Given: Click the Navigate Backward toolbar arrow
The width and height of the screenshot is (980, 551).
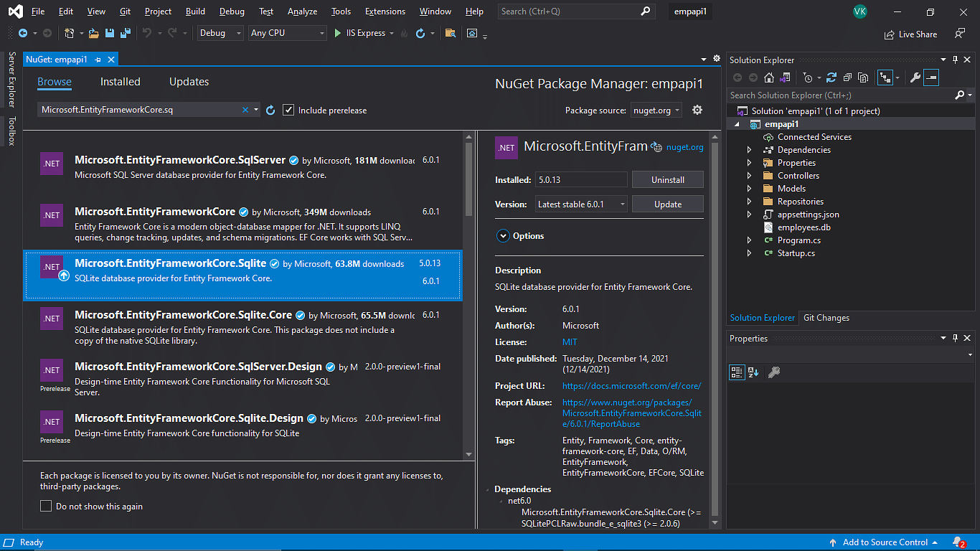Looking at the screenshot, I should (x=23, y=33).
